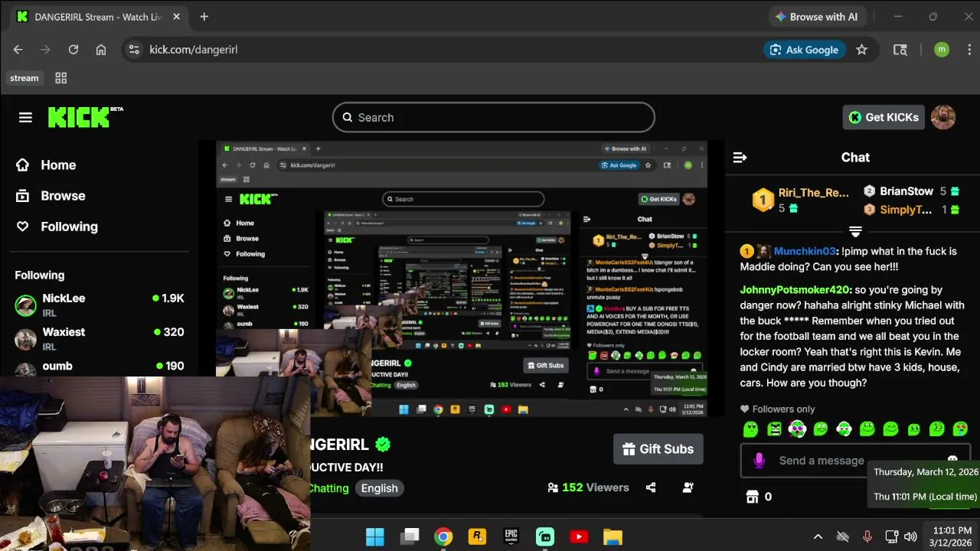
Task: Open the user profile avatar menu
Action: (x=943, y=117)
